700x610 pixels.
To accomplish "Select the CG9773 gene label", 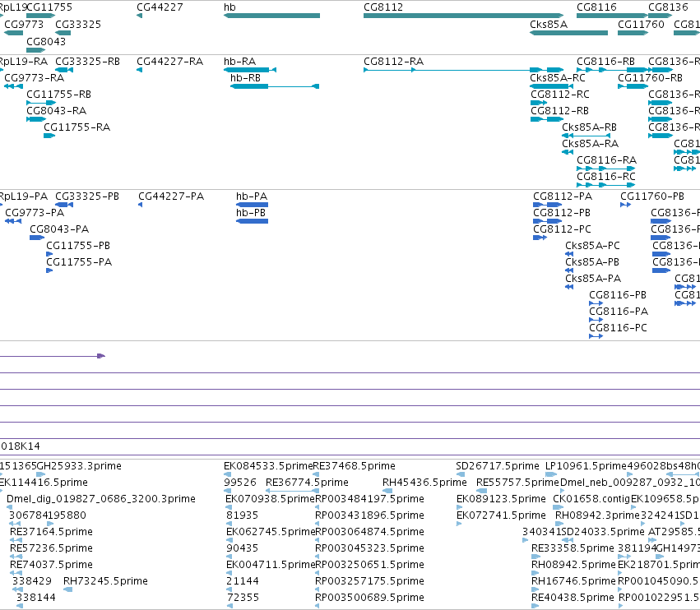I will coord(24,24).
